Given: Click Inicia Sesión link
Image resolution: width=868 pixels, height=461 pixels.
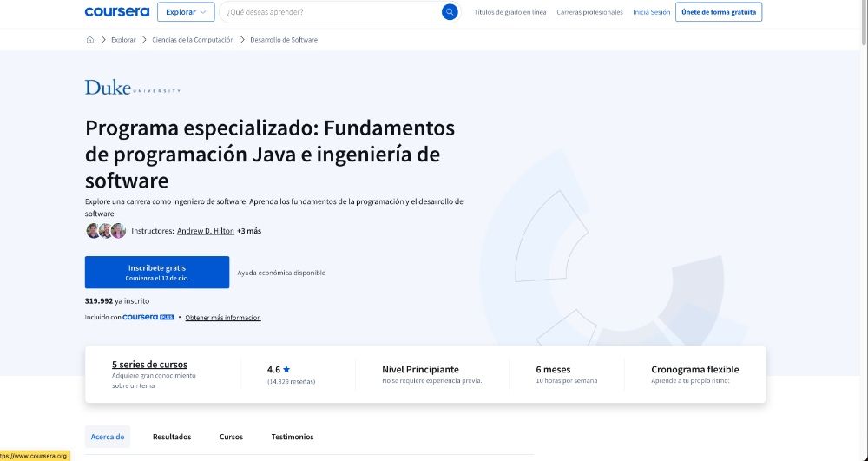Looking at the screenshot, I should coord(652,12).
